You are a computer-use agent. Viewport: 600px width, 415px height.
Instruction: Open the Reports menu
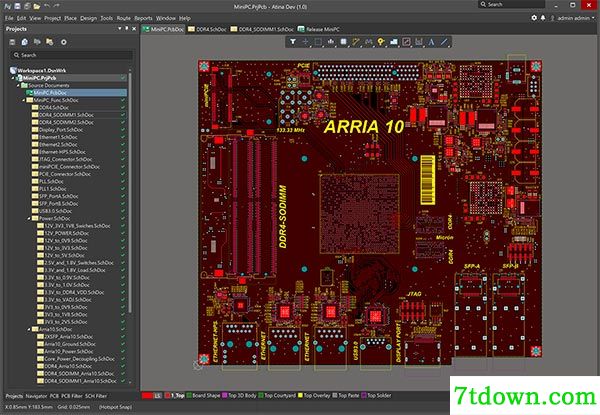(143, 18)
